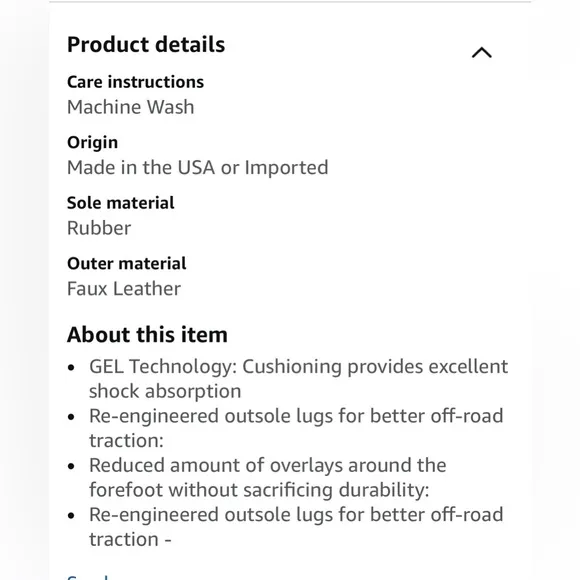Click forefoot without sacrificing durability line
This screenshot has width=580, height=580.
pos(259,490)
